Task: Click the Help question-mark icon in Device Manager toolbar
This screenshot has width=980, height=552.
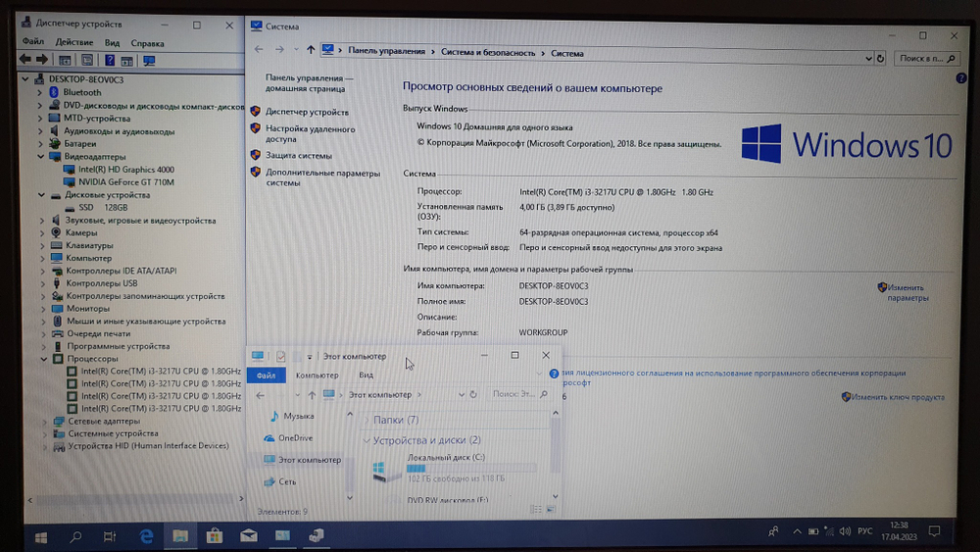Action: (x=110, y=60)
